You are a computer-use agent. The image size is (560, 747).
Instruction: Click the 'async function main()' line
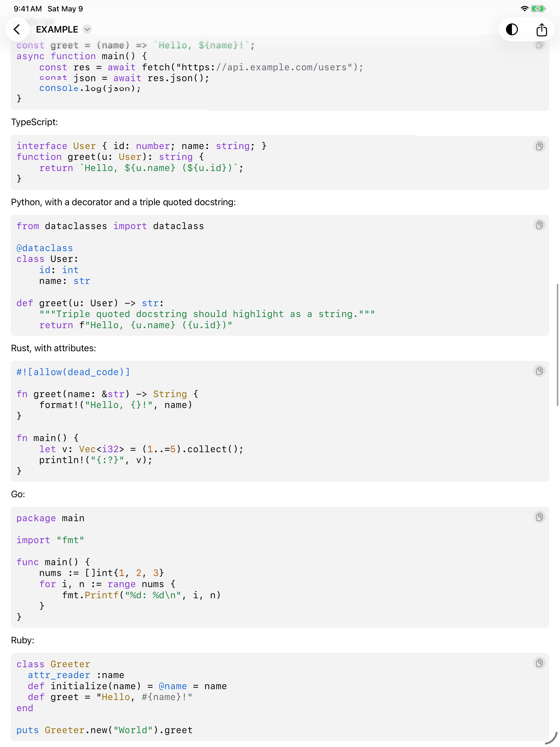tap(82, 56)
